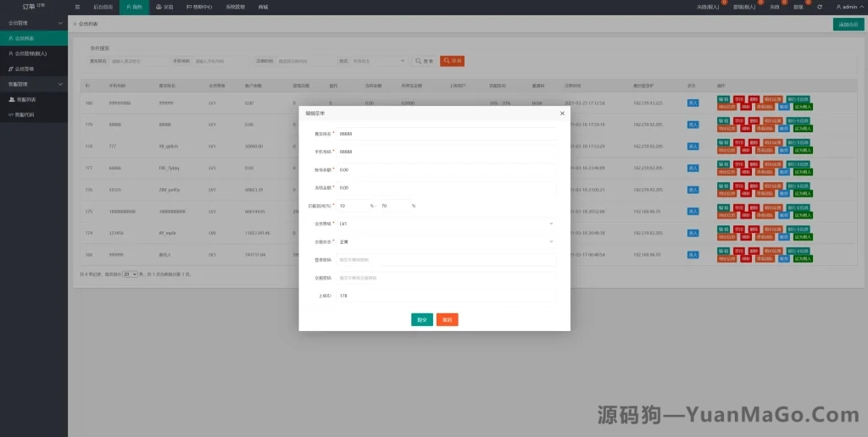Open the 交易状态 dropdown in dialog
The width and height of the screenshot is (868, 437).
[x=446, y=241]
